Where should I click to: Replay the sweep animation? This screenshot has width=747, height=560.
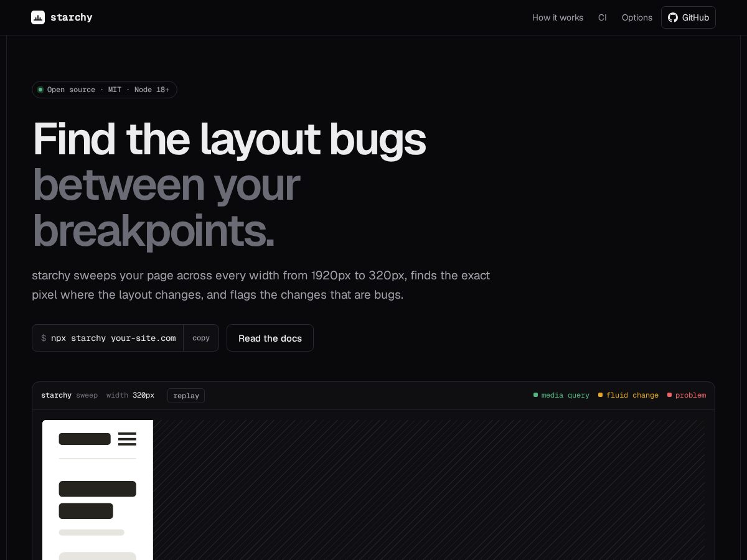coord(186,396)
